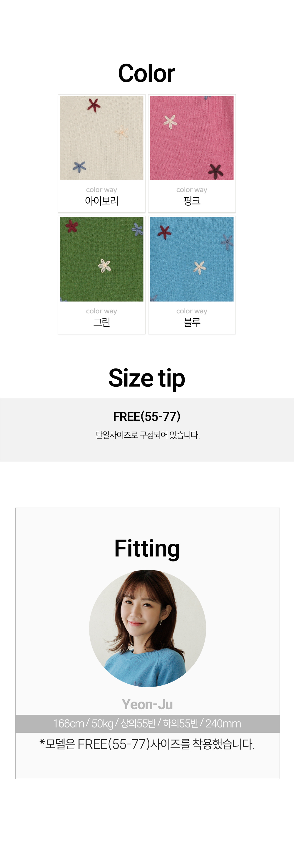The width and height of the screenshot is (294, 868).
Task: Open the model's circular portrait photo
Action: pyautogui.click(x=148, y=629)
